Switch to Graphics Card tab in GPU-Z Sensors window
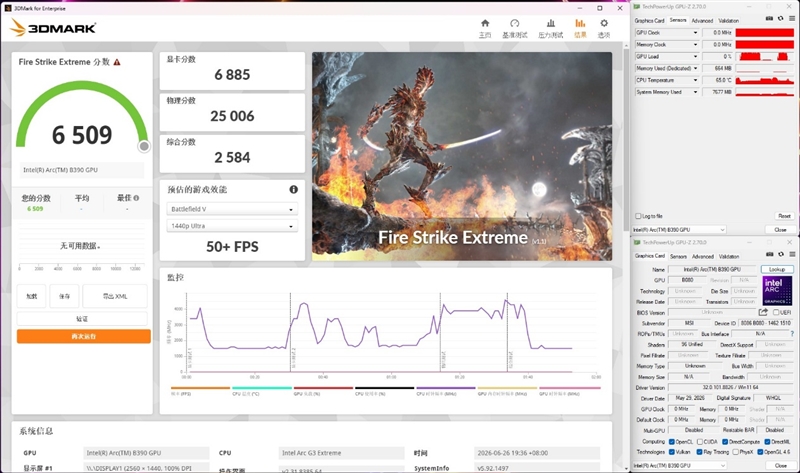 (649, 20)
